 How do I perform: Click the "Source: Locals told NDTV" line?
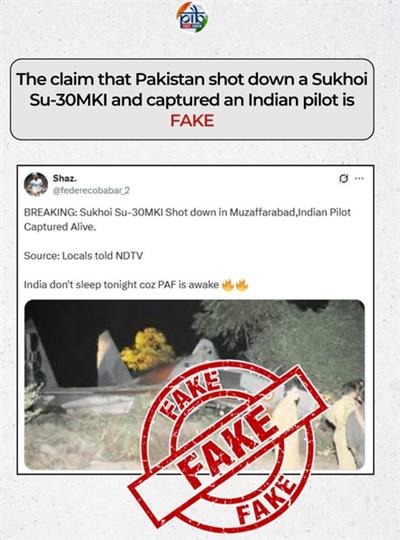[83, 256]
